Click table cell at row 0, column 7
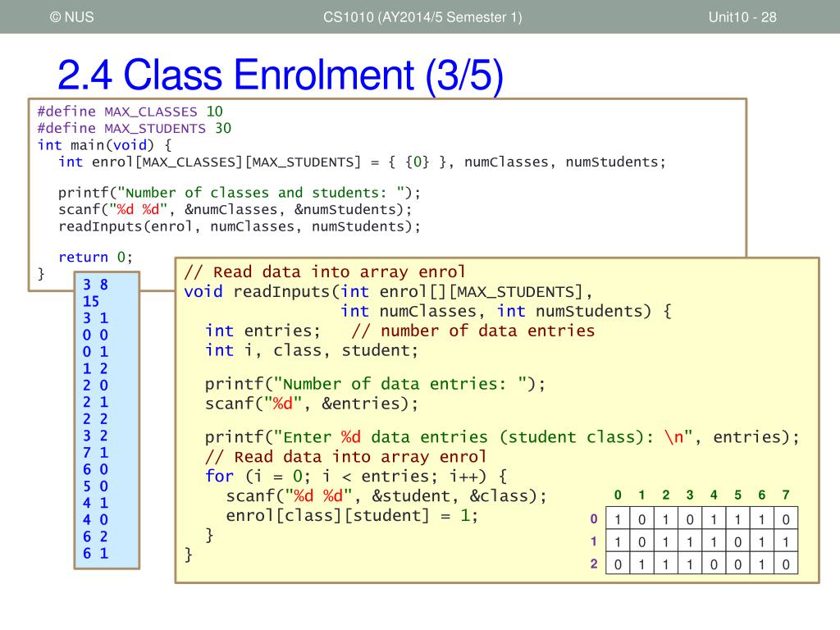This screenshot has height=630, width=840. click(x=785, y=518)
